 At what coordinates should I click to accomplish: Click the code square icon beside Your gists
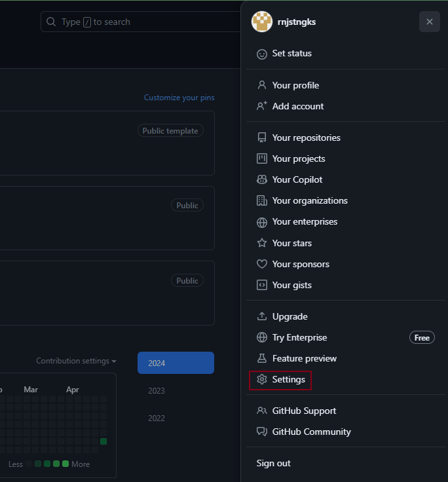pyautogui.click(x=262, y=285)
